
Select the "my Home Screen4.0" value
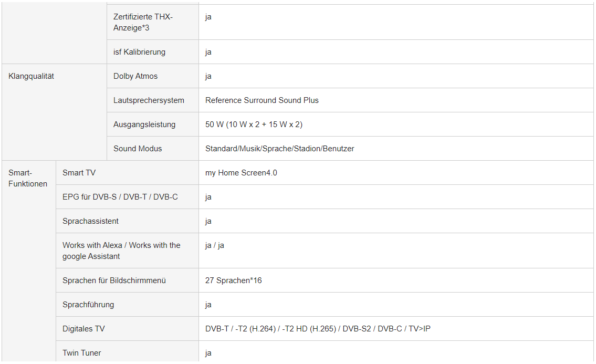(241, 173)
